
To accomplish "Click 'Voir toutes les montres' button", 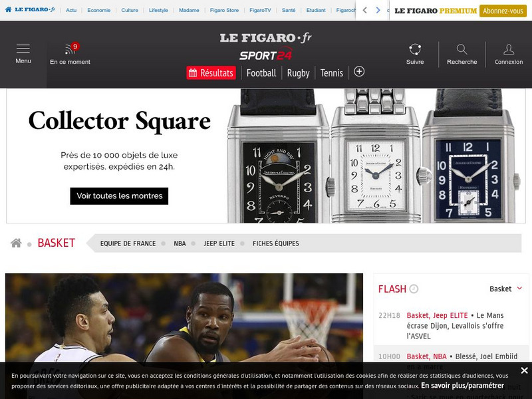I will point(119,196).
